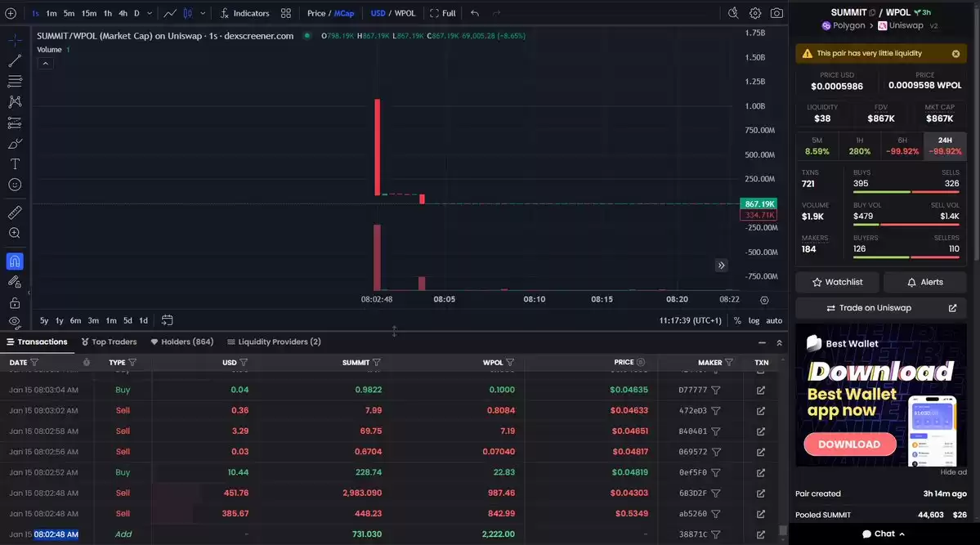Switch chart to Price mode
980x545 pixels.
pos(315,13)
